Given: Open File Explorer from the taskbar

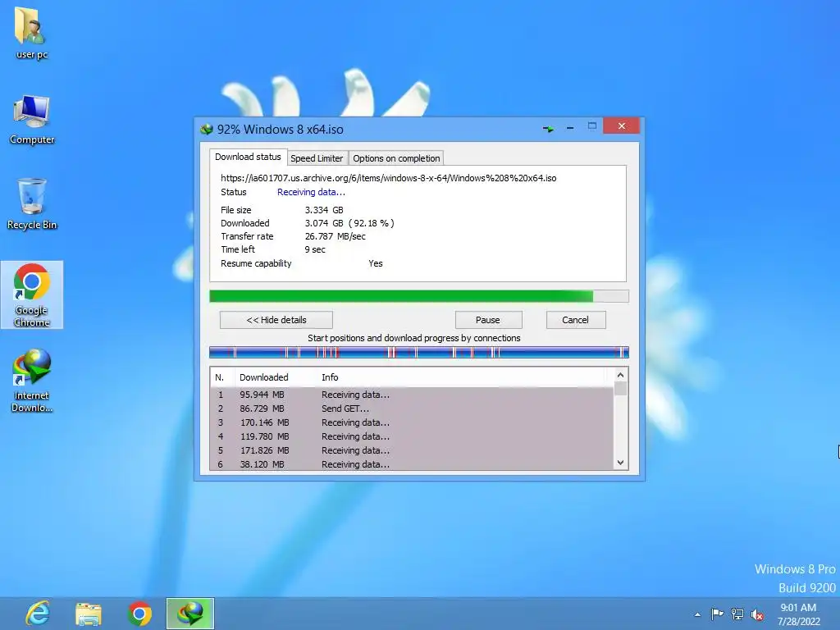Looking at the screenshot, I should (89, 614).
